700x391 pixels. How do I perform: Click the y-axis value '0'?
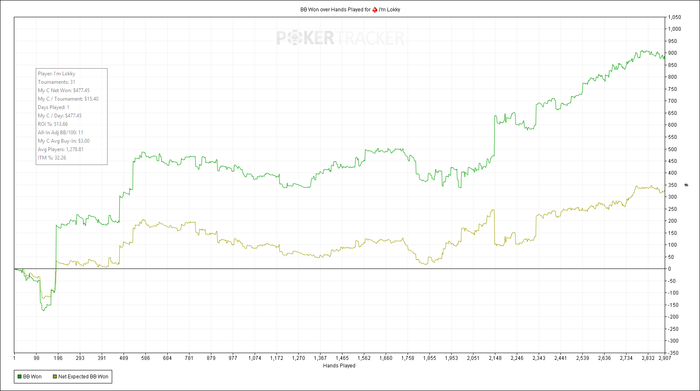click(670, 269)
